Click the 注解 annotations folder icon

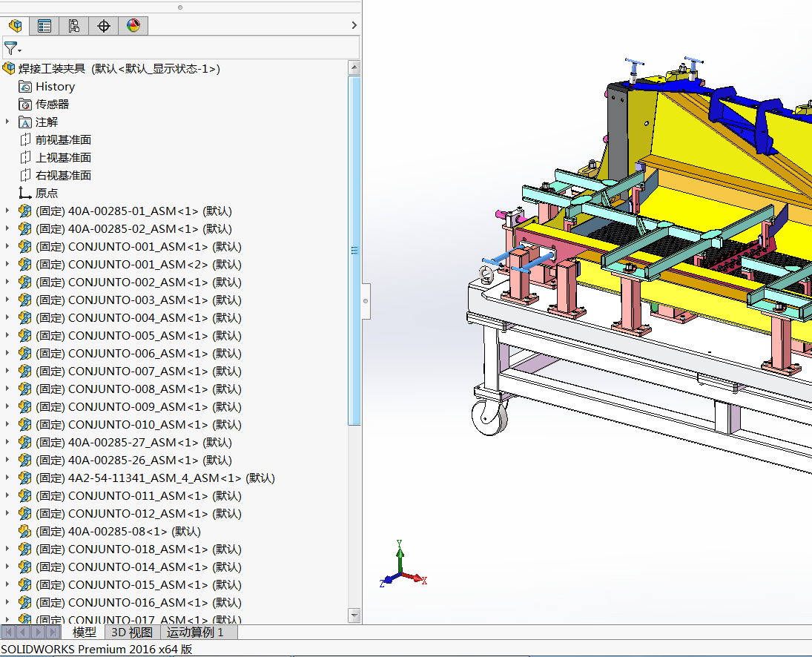25,122
